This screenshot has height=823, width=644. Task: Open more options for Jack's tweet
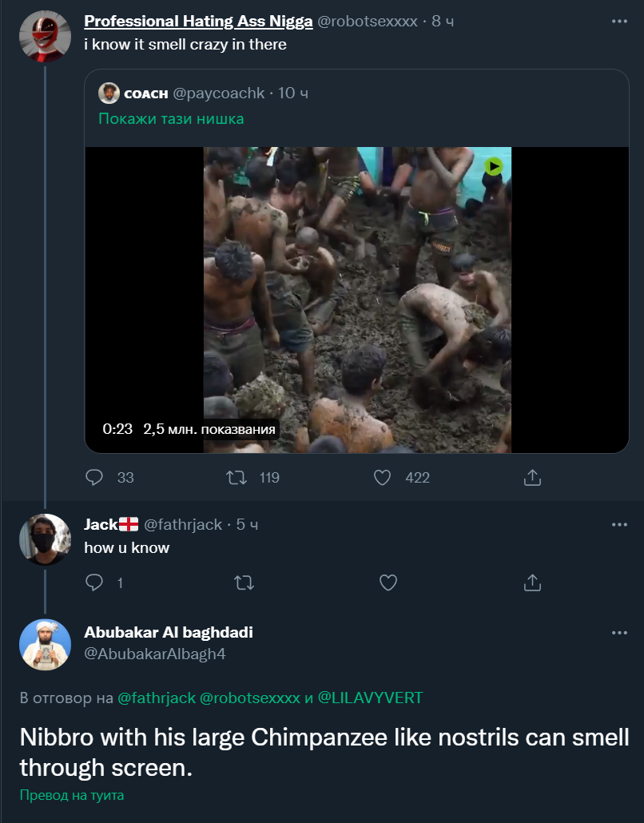coord(619,524)
